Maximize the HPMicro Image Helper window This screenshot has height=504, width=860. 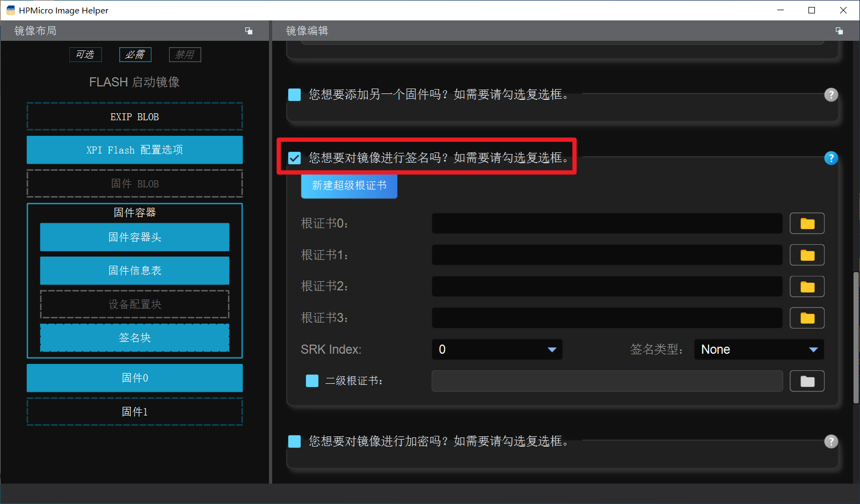tap(812, 10)
